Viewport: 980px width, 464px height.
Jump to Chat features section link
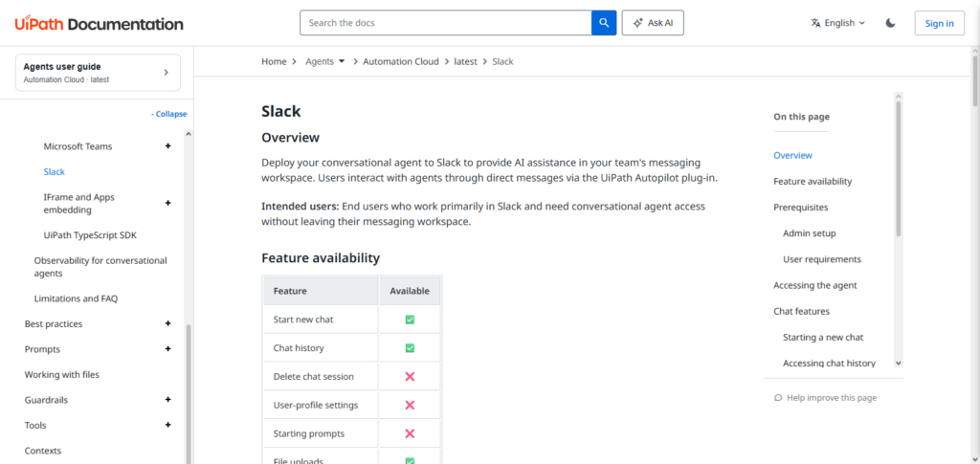pyautogui.click(x=801, y=311)
